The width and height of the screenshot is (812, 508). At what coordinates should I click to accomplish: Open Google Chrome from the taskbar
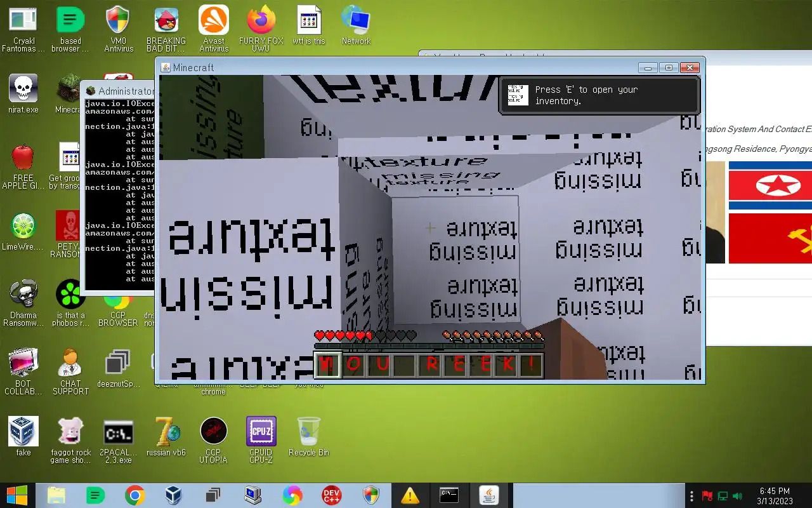(x=134, y=495)
